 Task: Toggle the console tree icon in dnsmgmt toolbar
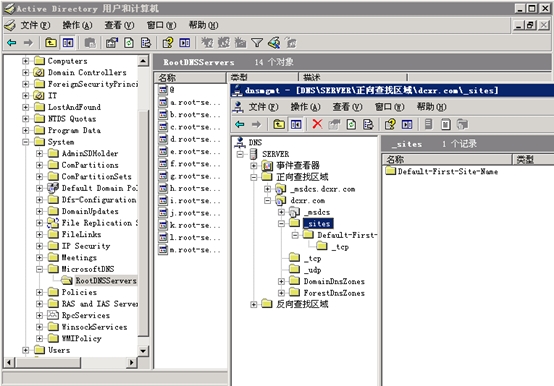pyautogui.click(x=296, y=124)
